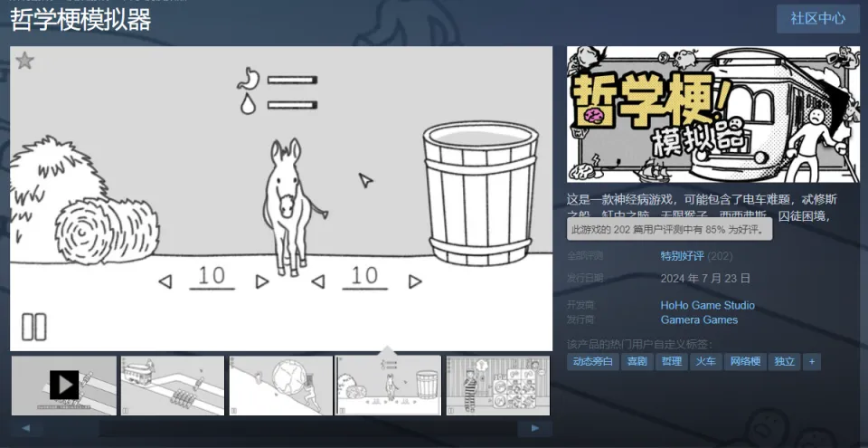The width and height of the screenshot is (868, 448).
Task: Select the prisoner screenshot thumbnail
Action: pos(497,385)
